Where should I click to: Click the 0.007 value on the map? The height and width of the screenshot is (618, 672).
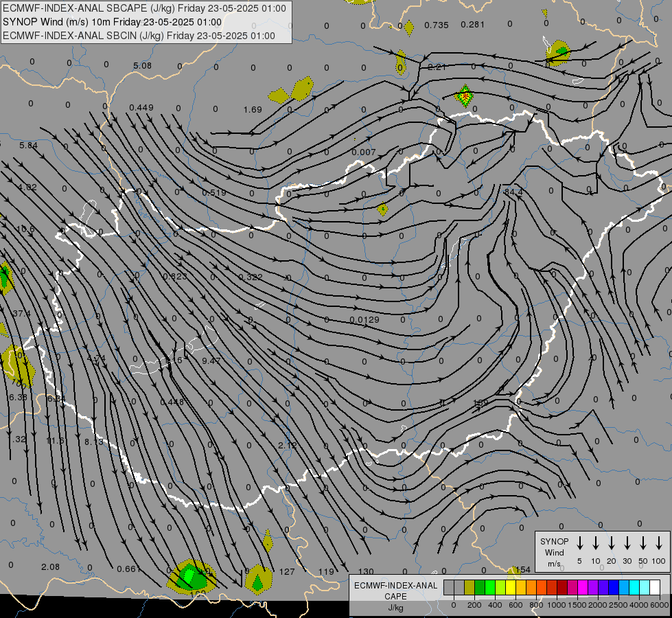click(x=363, y=152)
